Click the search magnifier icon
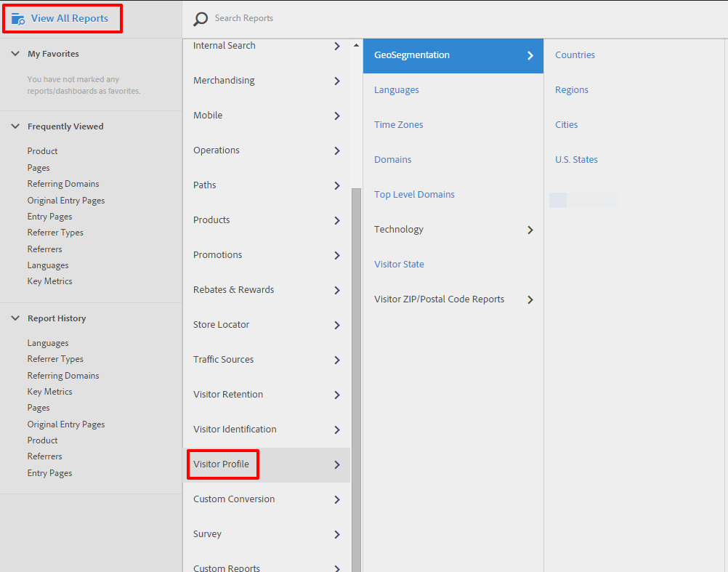 tap(200, 19)
